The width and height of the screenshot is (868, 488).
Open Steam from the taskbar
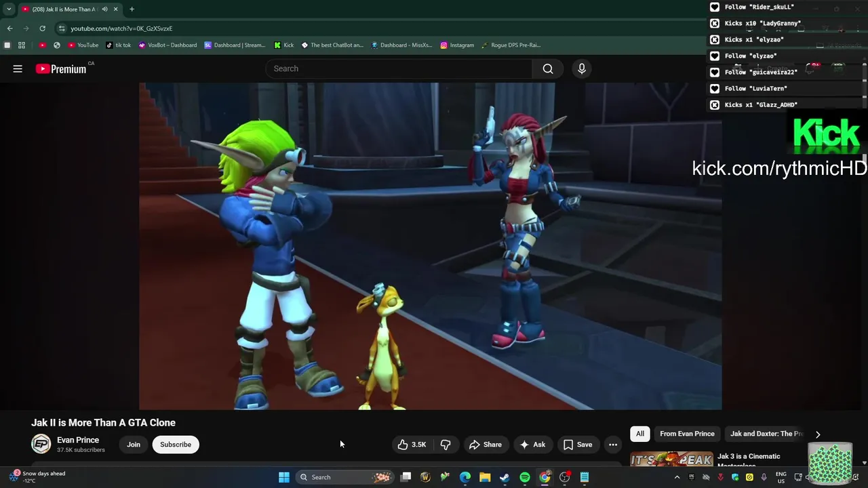click(505, 477)
